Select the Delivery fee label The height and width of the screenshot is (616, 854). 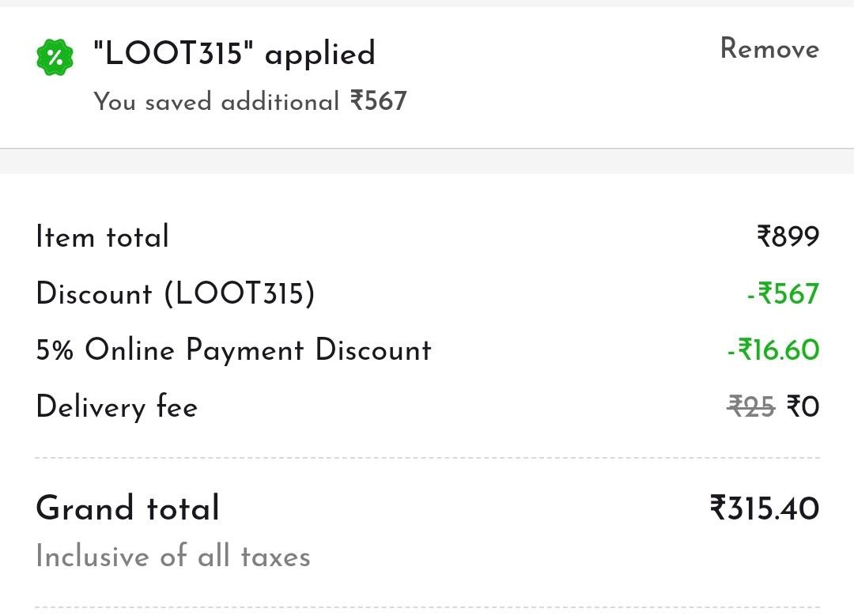coord(116,406)
